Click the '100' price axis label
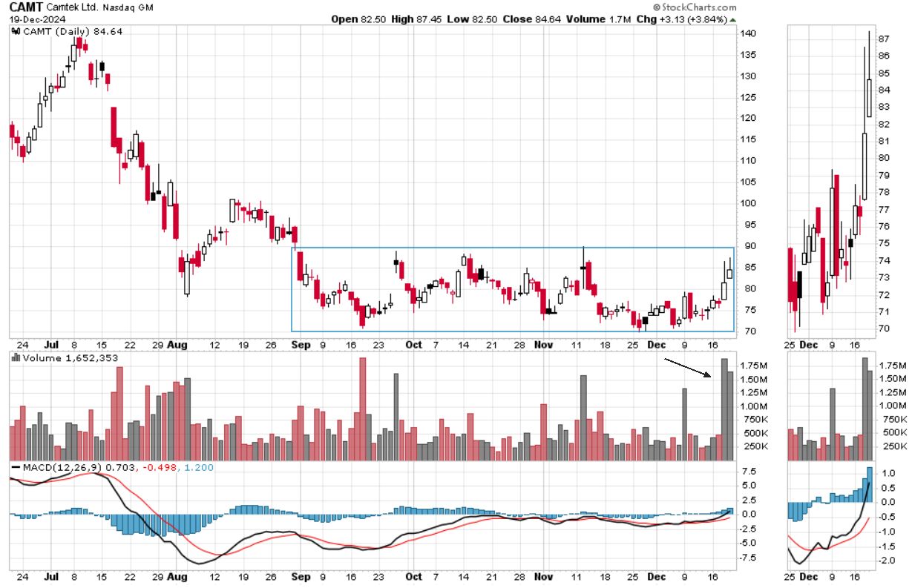Image resolution: width=912 pixels, height=588 pixels. pos(747,203)
